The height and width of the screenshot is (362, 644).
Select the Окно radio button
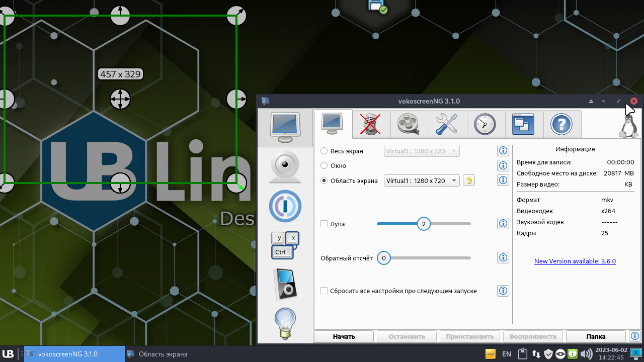(324, 165)
